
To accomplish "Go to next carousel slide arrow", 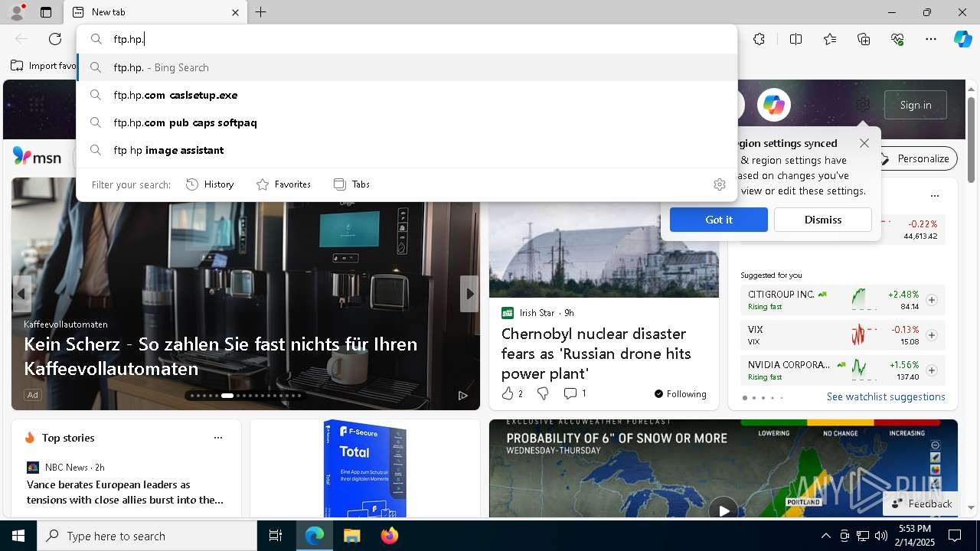I will click(469, 294).
